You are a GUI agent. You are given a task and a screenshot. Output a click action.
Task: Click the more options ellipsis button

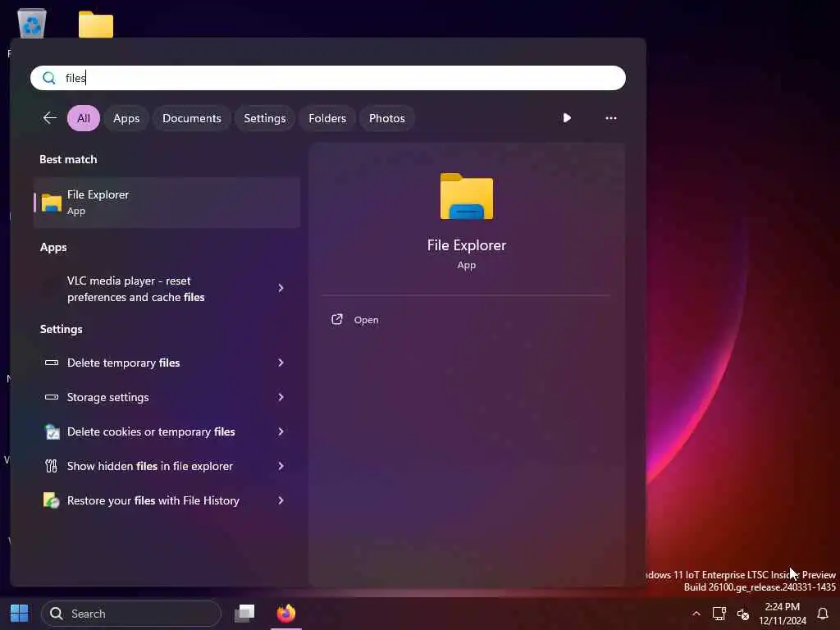click(x=610, y=118)
